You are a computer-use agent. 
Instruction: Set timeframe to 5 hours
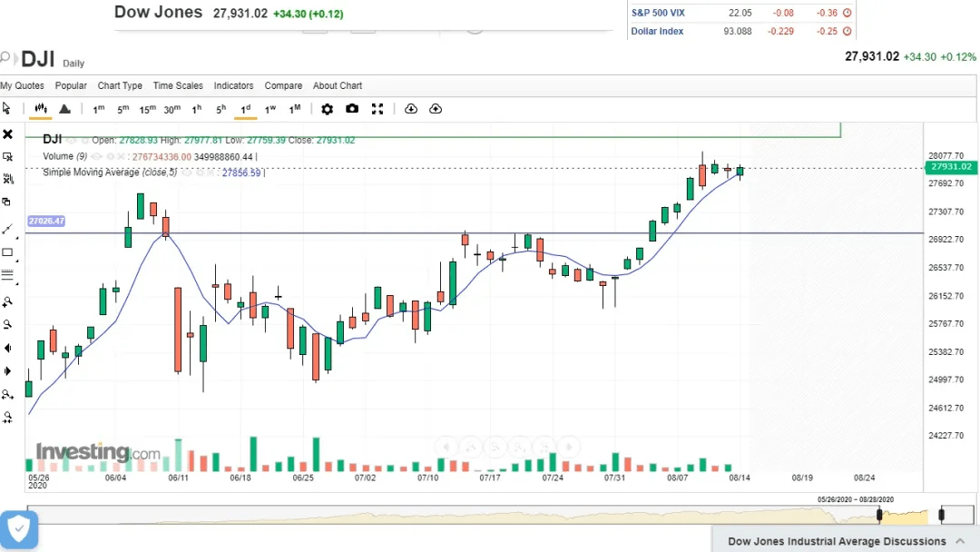tap(221, 109)
